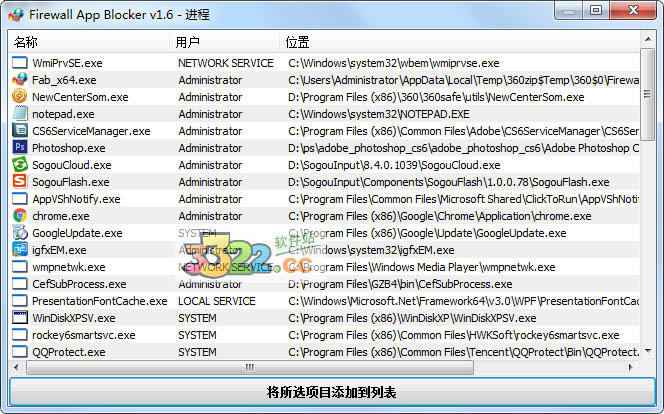Click the GoogleUpdate.exe icon
This screenshot has height=414, width=664.
(x=19, y=232)
